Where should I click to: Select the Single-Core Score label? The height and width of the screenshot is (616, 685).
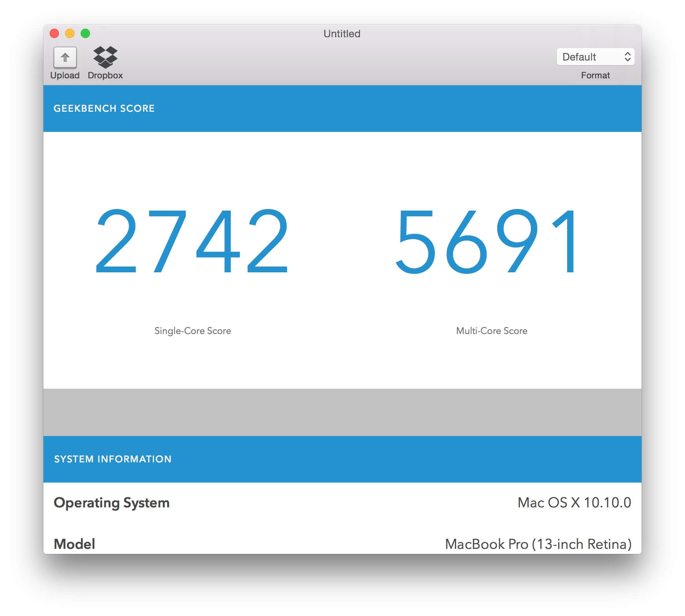coord(193,330)
